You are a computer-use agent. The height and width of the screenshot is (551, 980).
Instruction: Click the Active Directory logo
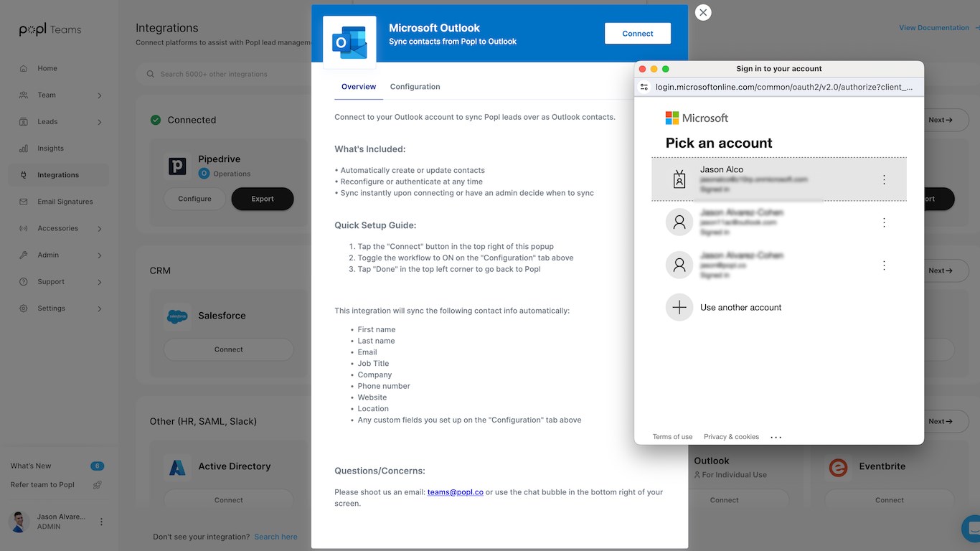177,467
